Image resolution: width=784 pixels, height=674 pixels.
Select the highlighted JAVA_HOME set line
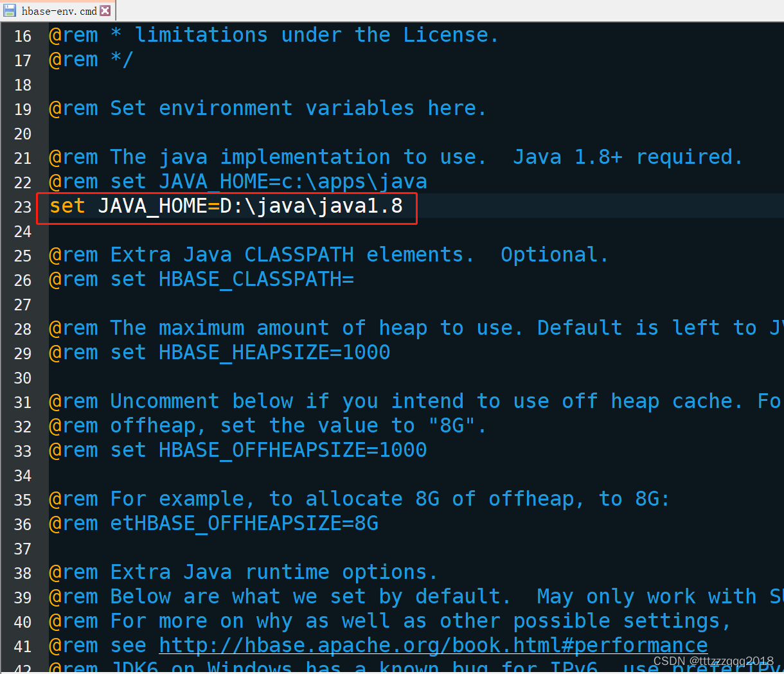[x=226, y=207]
